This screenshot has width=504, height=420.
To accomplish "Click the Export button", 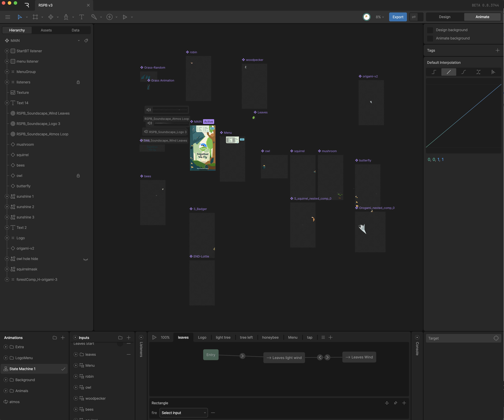I will point(398,17).
